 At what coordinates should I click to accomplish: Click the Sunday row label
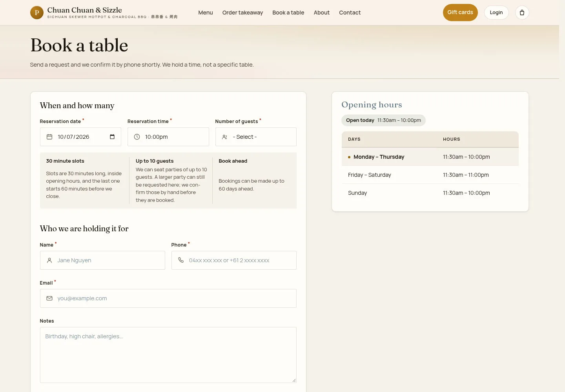pos(357,193)
